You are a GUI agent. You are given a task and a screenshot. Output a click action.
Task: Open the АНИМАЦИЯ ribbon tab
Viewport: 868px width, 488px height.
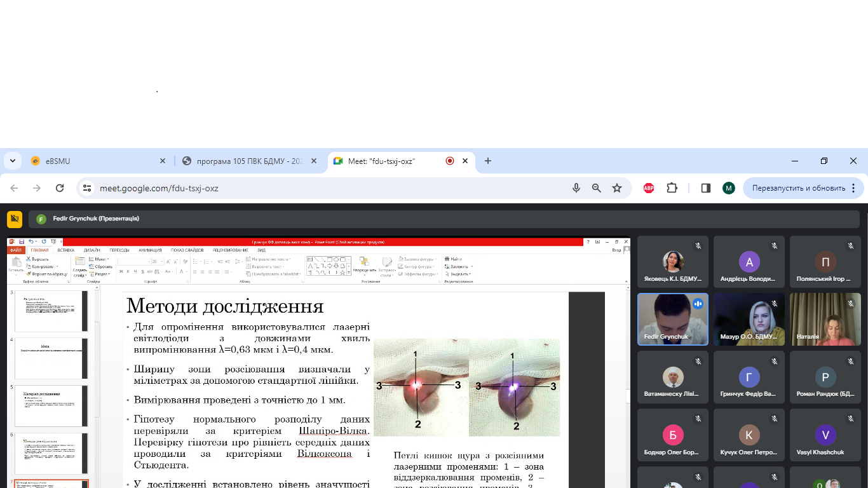pyautogui.click(x=150, y=250)
